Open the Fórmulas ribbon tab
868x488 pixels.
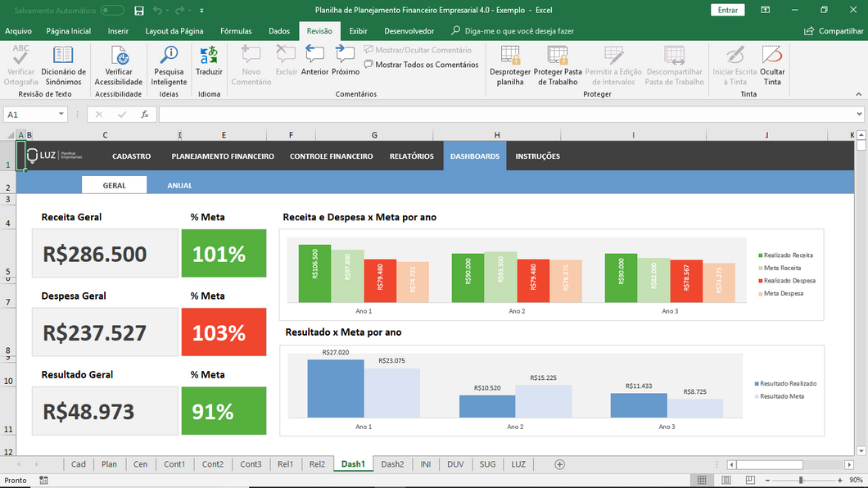pyautogui.click(x=236, y=31)
